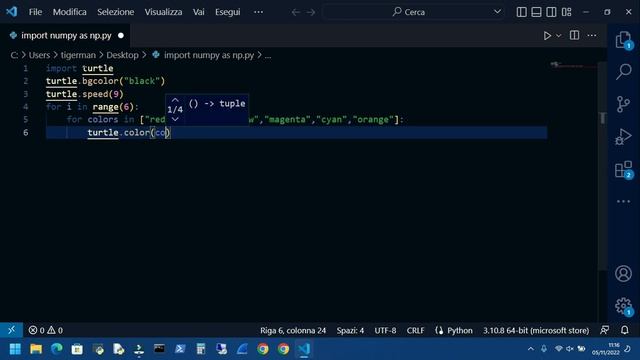Open the Selezione menu

[116, 12]
